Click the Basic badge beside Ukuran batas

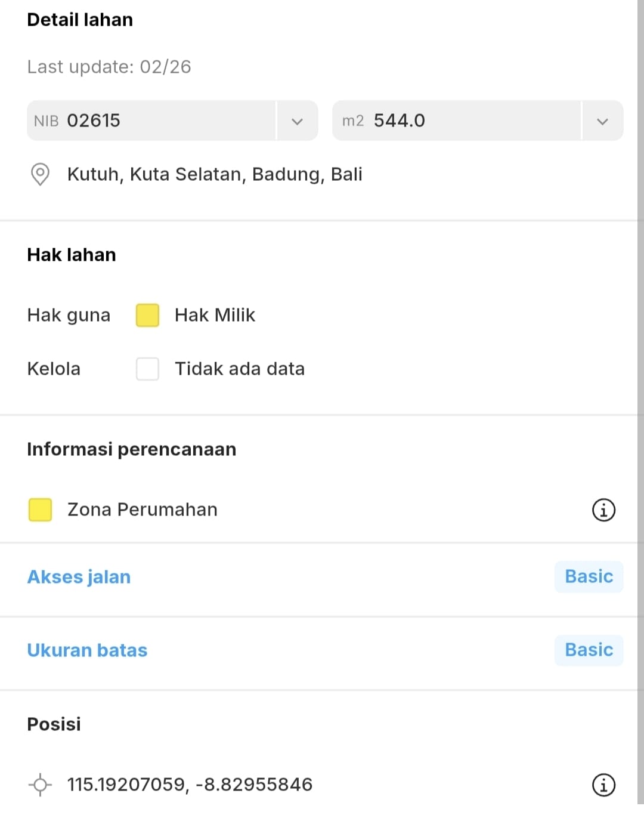tap(589, 650)
